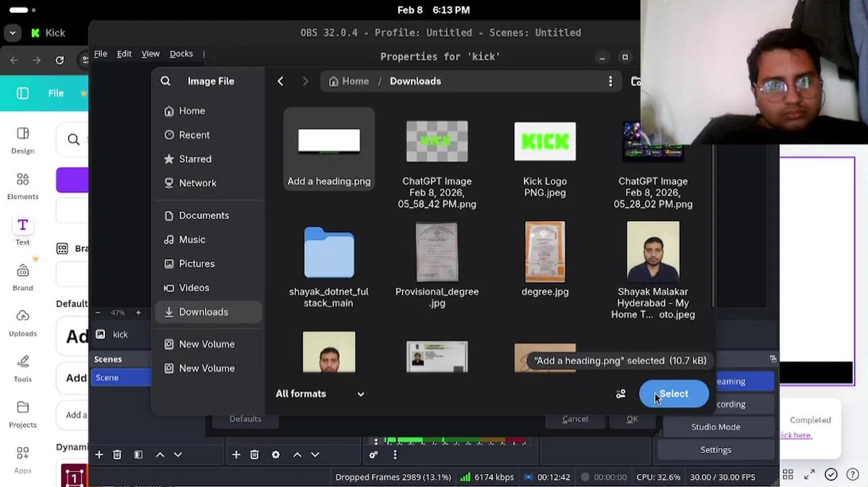Screen dimensions: 868x487
Task: Open Canva Design panel
Action: tap(22, 141)
